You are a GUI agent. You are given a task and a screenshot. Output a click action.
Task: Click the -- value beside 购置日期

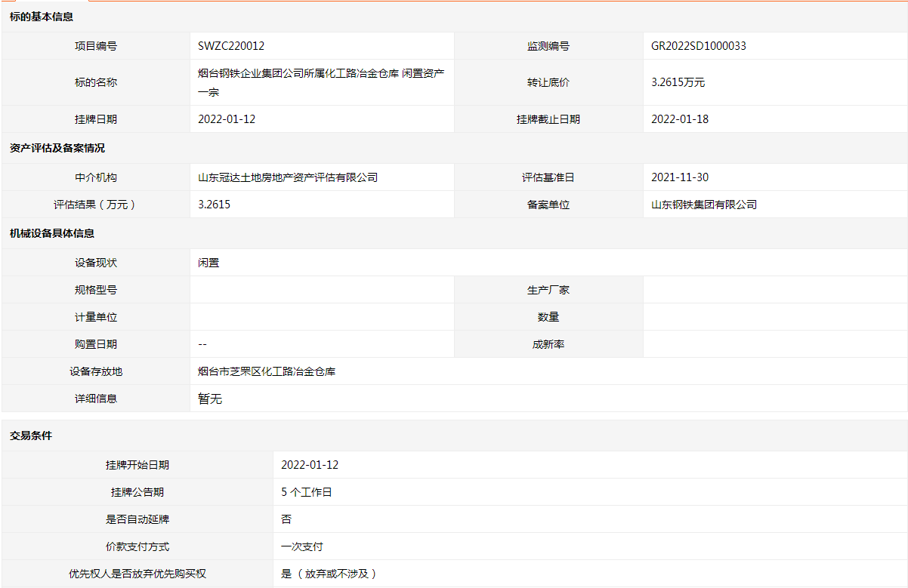pyautogui.click(x=202, y=344)
